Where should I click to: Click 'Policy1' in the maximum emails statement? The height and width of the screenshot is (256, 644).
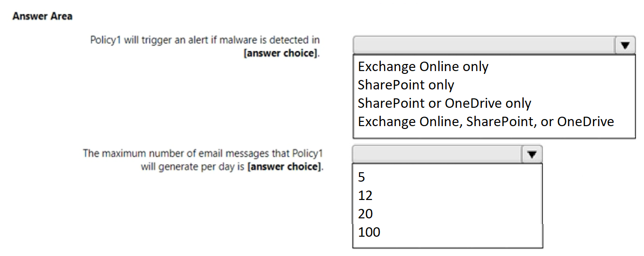click(x=307, y=153)
